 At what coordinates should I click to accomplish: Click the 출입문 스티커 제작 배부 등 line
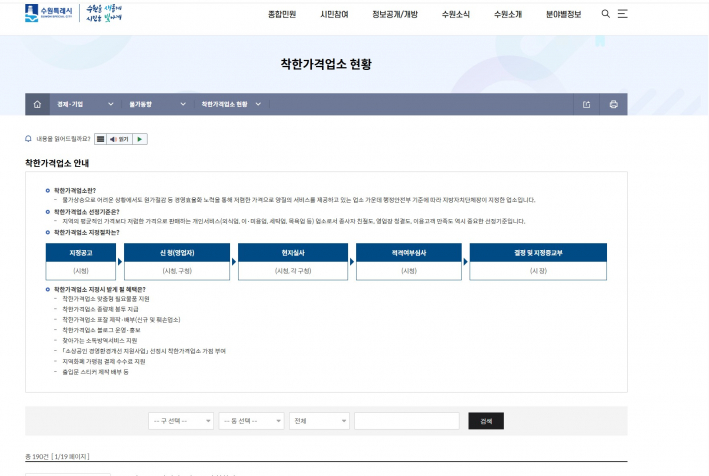click(x=95, y=372)
